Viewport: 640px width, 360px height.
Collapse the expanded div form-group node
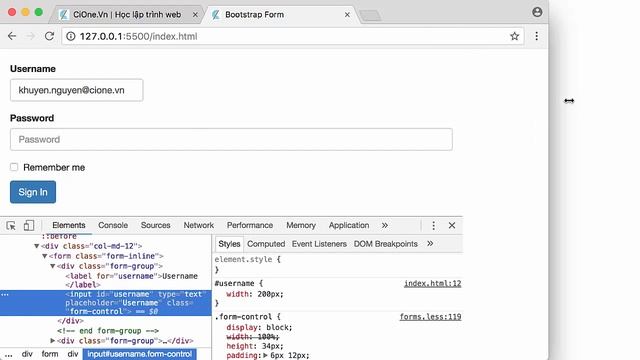click(53, 266)
